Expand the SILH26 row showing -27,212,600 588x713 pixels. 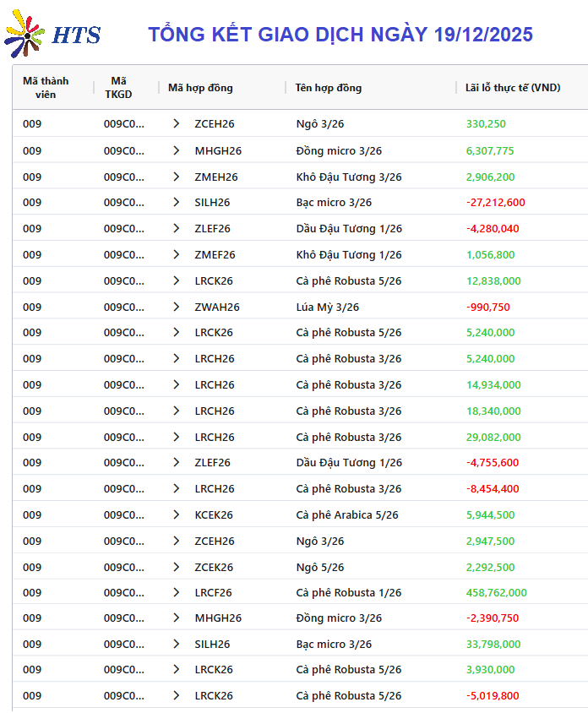[177, 202]
